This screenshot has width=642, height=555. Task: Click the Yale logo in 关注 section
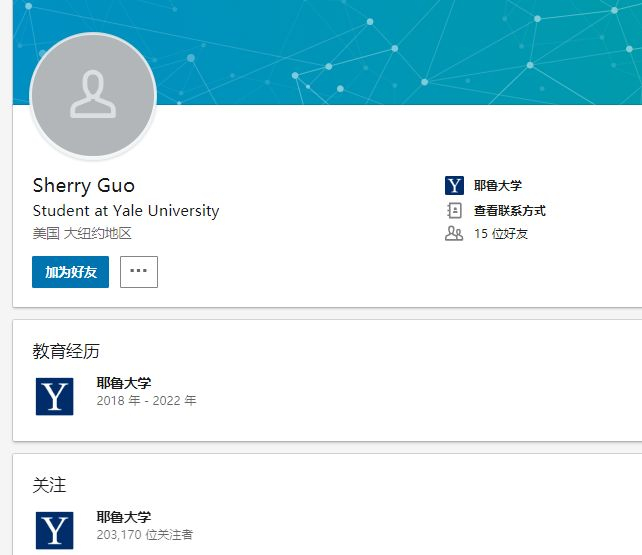coord(54,530)
